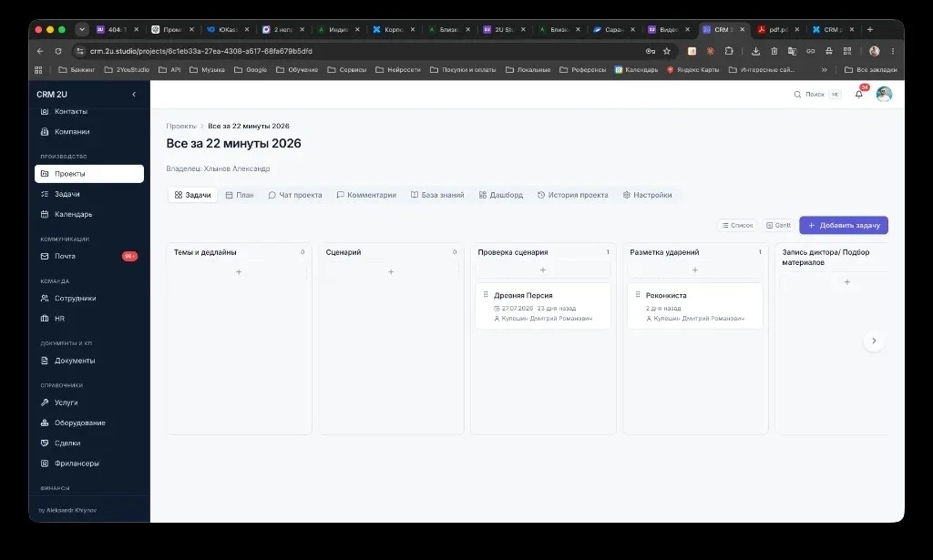Open browser downloads icon
933x560 pixels.
coord(755,51)
